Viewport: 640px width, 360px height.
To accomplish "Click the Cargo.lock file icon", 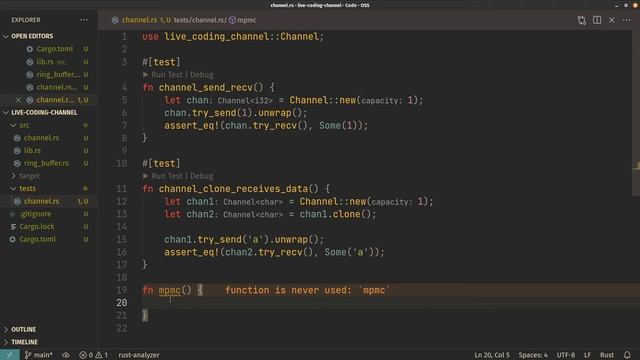I will point(13,227).
